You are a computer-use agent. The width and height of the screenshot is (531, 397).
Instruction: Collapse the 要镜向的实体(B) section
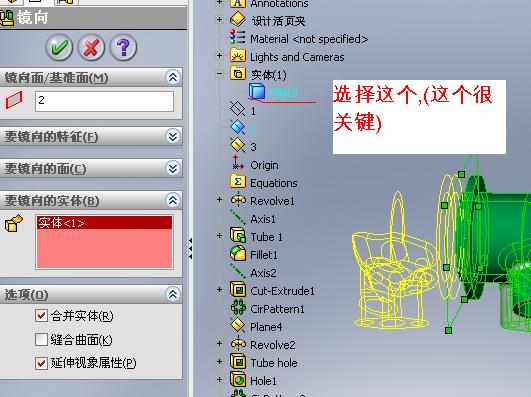[x=173, y=201]
